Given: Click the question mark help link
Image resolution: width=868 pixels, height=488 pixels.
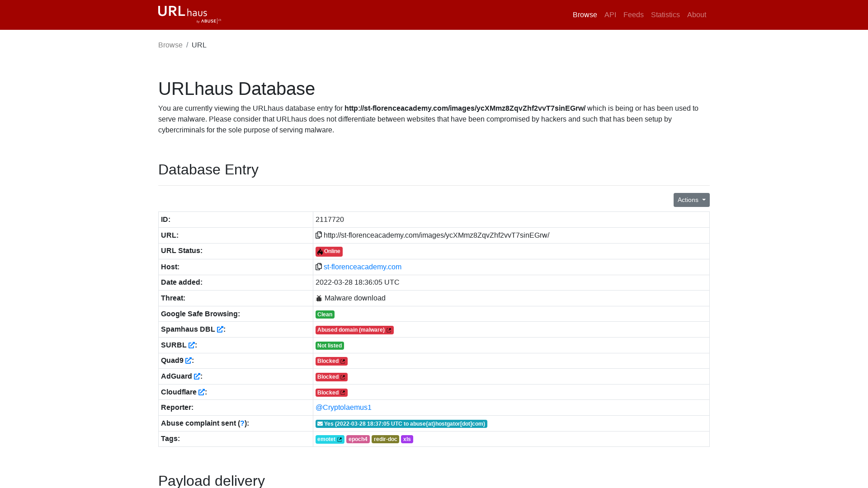Looking at the screenshot, I should pos(242,423).
